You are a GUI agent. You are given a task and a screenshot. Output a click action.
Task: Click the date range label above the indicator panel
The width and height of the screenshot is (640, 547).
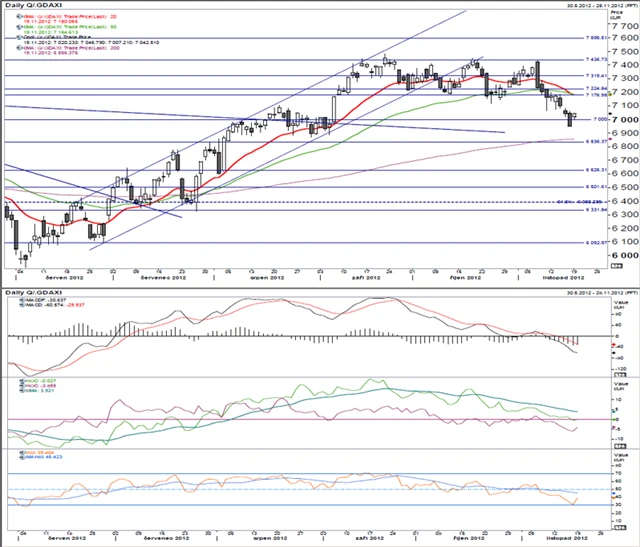[601, 293]
